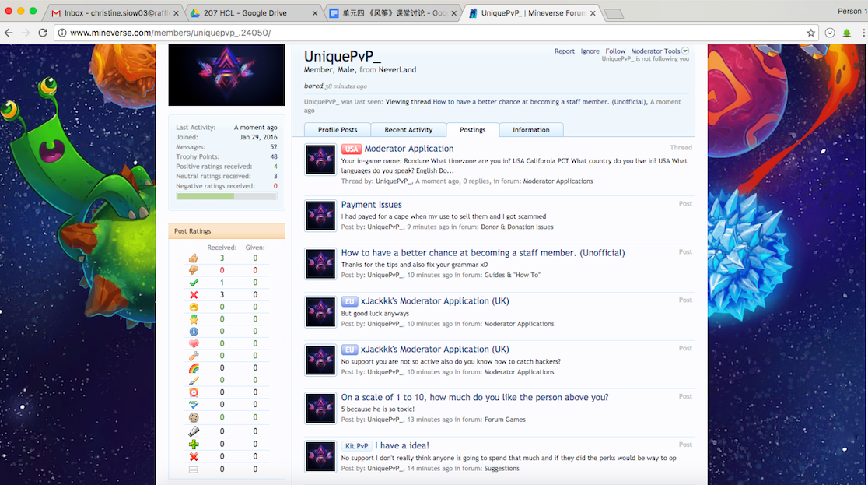This screenshot has height=485, width=868.
Task: Open the Donor & Donation Issues forum link
Action: (x=516, y=227)
